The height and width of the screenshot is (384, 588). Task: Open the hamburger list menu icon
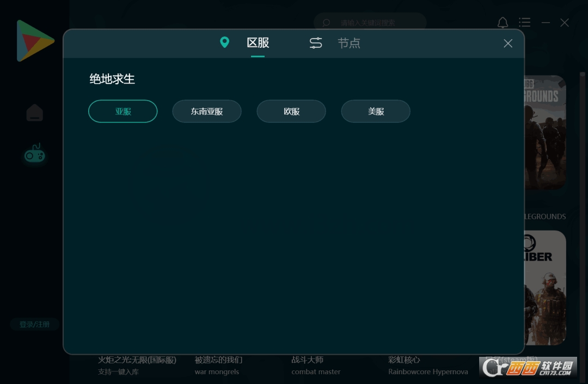(x=525, y=22)
